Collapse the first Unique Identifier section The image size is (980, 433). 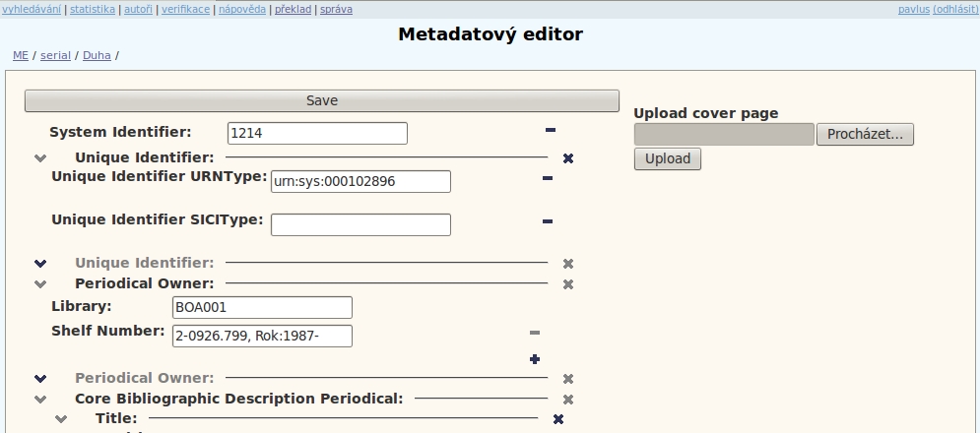tap(40, 158)
